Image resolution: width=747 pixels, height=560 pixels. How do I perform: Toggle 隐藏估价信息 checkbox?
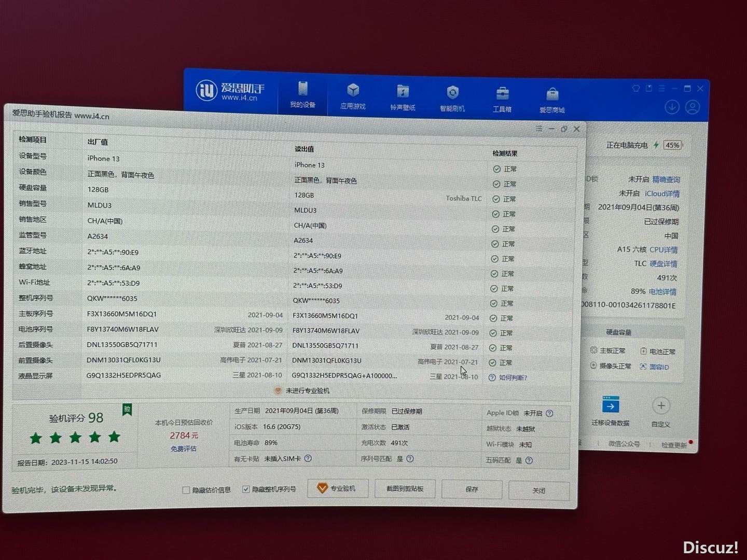click(186, 490)
